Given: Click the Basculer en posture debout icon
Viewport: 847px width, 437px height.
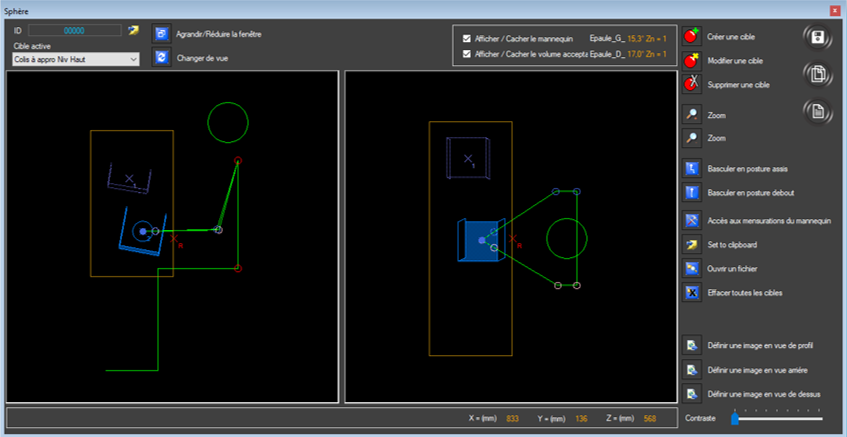Looking at the screenshot, I should (692, 192).
